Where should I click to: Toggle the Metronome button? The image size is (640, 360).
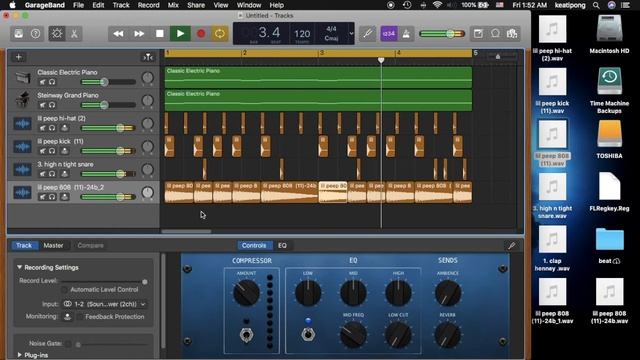406,33
